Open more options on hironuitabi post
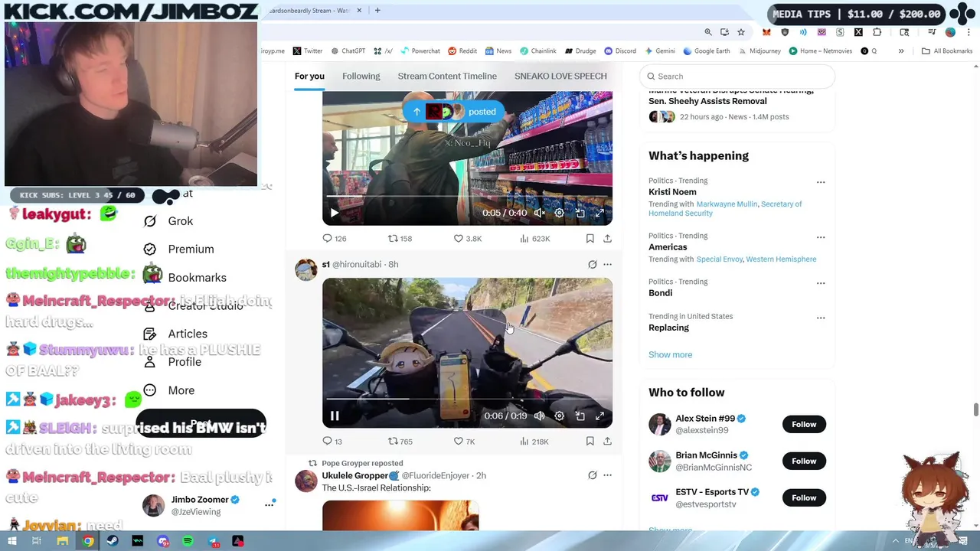This screenshot has height=551, width=980. click(607, 265)
